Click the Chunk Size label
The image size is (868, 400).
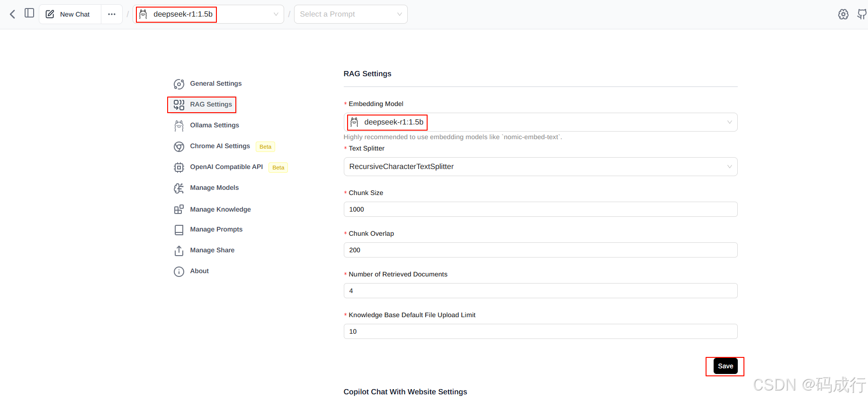[x=366, y=193]
